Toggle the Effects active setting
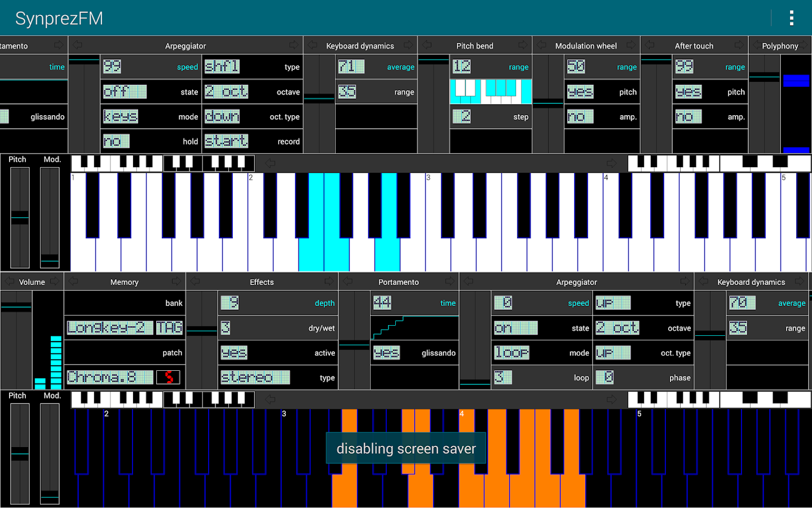This screenshot has width=812, height=508. pos(233,352)
